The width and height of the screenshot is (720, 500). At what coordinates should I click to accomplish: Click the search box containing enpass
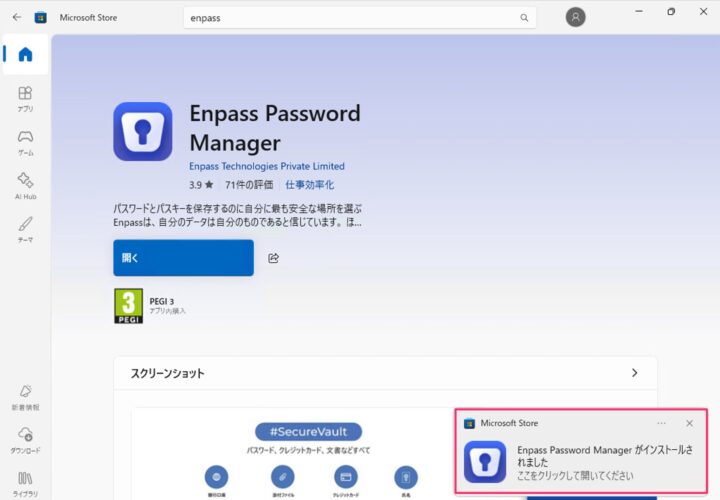[x=350, y=18]
